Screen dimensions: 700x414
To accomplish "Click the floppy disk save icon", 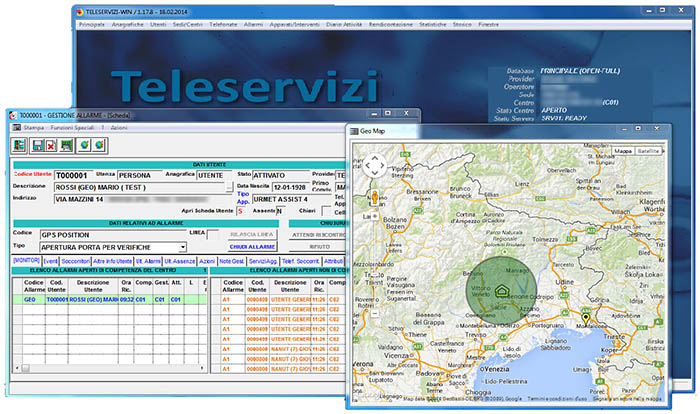I will pos(38,145).
